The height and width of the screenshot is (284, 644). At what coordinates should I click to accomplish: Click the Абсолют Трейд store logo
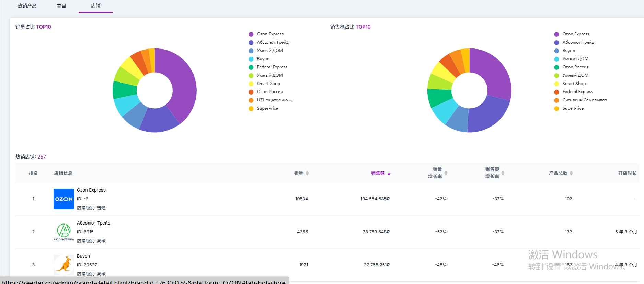point(64,232)
